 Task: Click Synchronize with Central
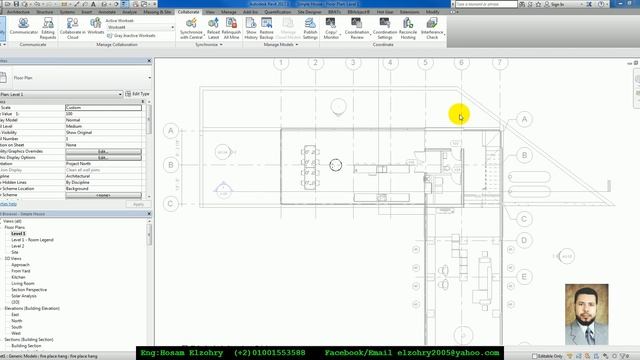click(191, 28)
